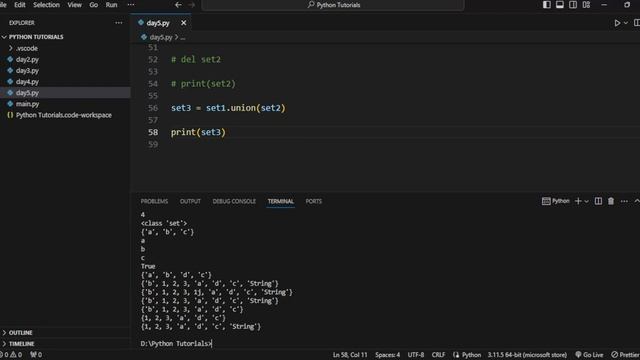This screenshot has width=640, height=360.
Task: Click the Python terminal profile label
Action: pyautogui.click(x=556, y=201)
